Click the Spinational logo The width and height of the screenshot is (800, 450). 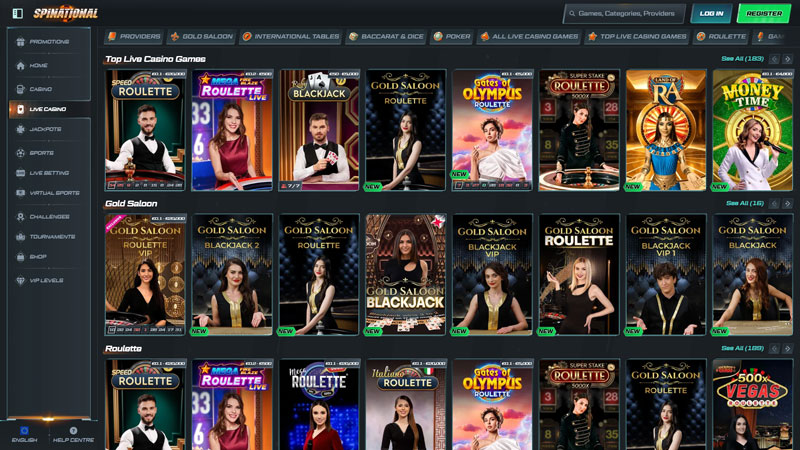pos(65,14)
